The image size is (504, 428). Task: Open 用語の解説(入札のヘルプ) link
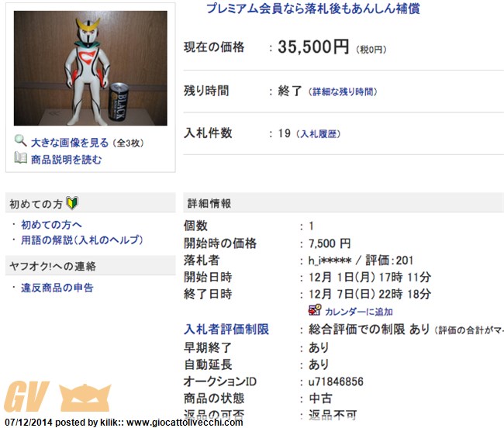(82, 240)
